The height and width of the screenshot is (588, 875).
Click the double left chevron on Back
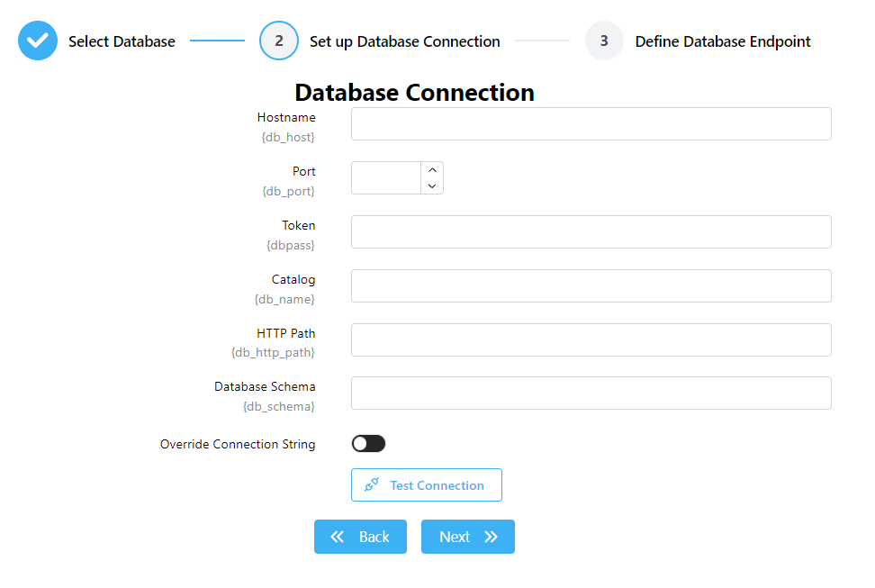(x=338, y=537)
